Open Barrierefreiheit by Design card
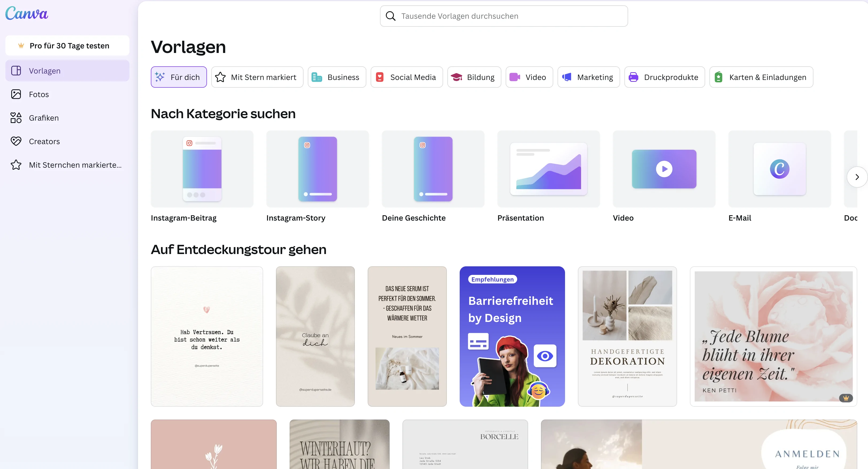 [x=512, y=336]
